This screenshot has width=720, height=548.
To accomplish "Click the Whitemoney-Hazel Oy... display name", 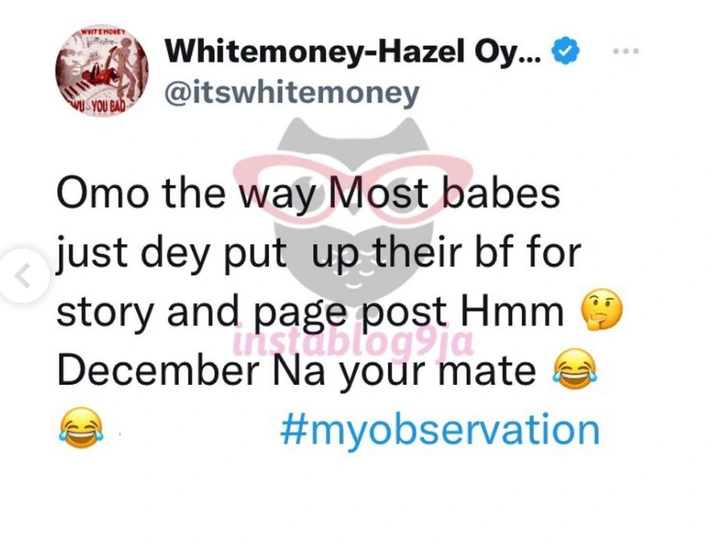I will click(354, 51).
